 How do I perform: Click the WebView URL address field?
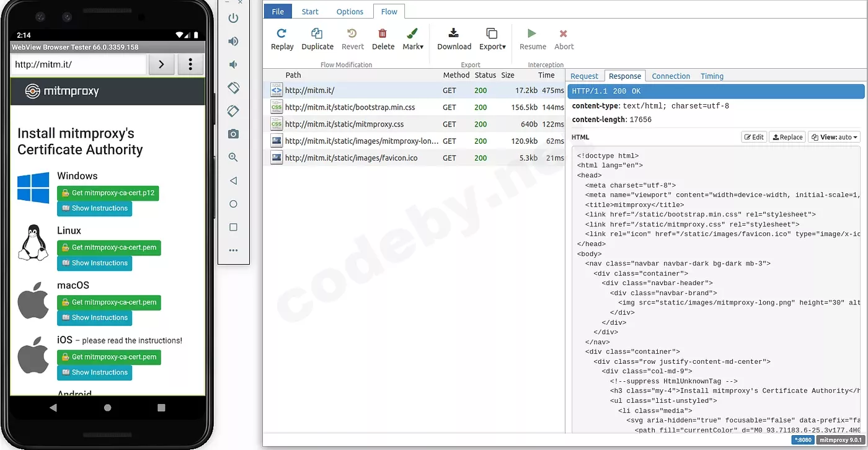(79, 64)
